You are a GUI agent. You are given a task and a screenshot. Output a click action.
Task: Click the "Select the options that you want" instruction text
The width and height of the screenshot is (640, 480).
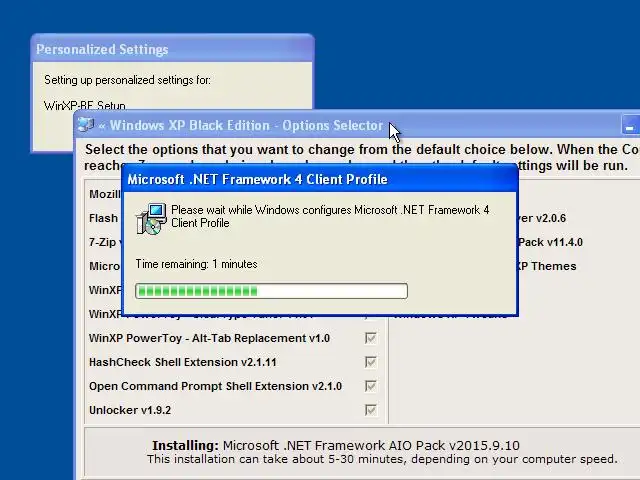tap(362, 158)
